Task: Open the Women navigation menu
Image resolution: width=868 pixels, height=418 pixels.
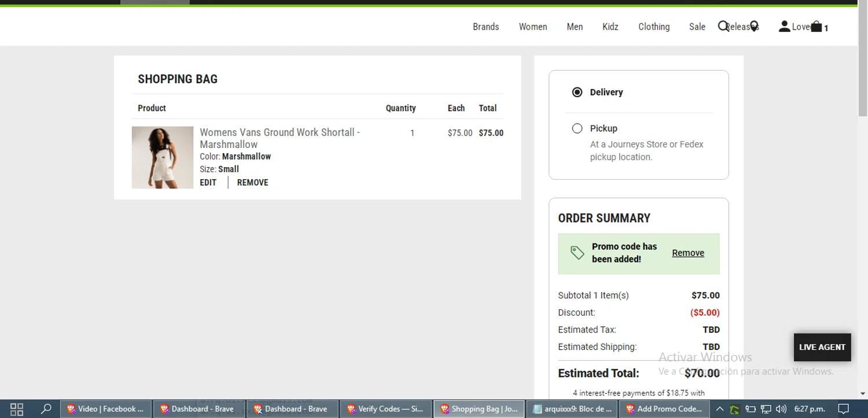Action: point(532,27)
